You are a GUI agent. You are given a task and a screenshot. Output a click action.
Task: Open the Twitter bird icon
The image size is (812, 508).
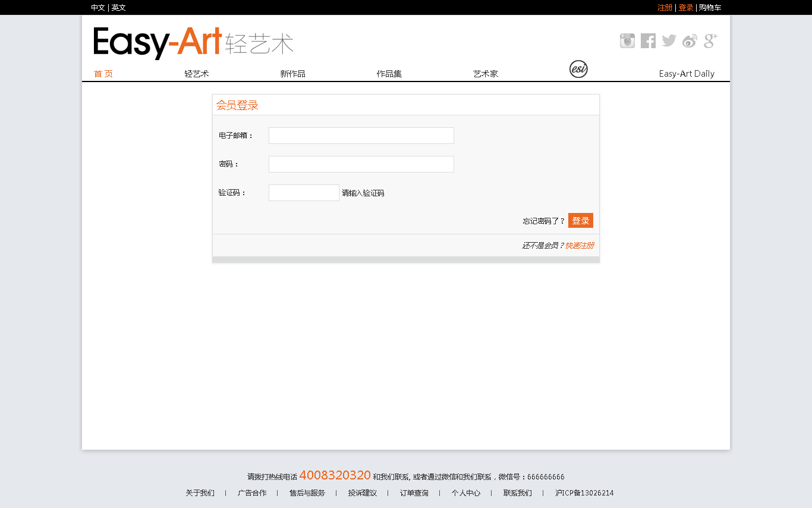pyautogui.click(x=669, y=41)
